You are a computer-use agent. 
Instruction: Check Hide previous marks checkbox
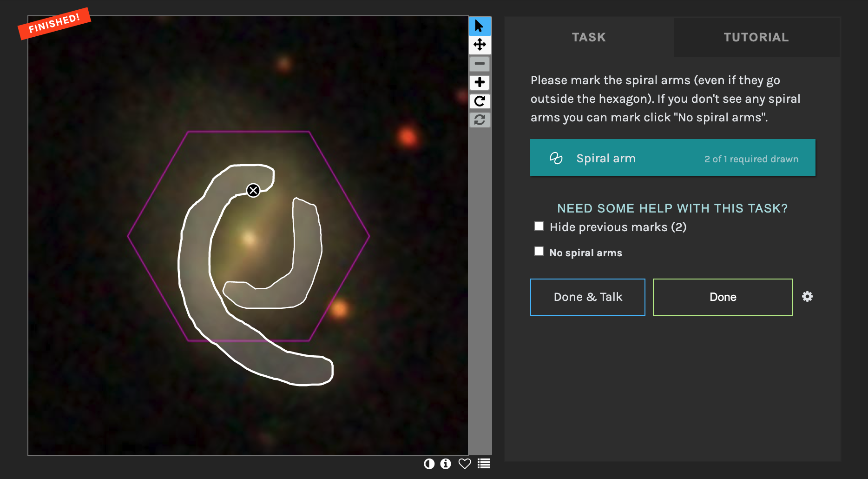539,226
